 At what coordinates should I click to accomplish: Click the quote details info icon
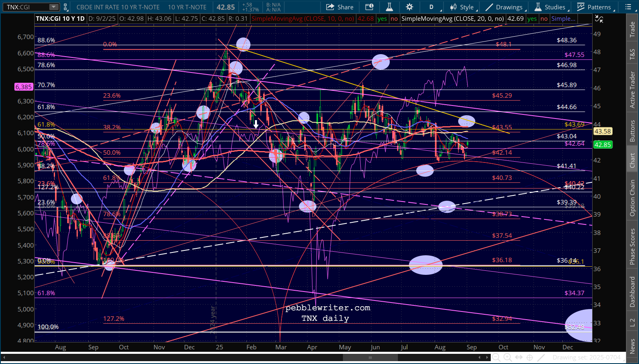pyautogui.click(x=369, y=7)
